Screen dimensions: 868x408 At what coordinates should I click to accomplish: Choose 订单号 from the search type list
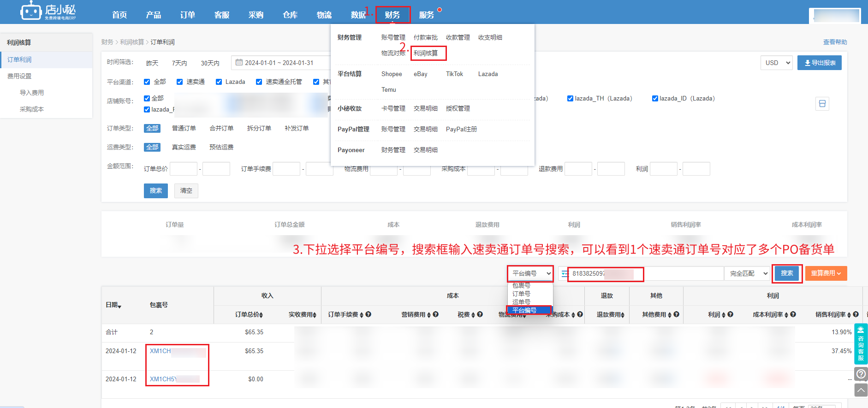coord(529,294)
